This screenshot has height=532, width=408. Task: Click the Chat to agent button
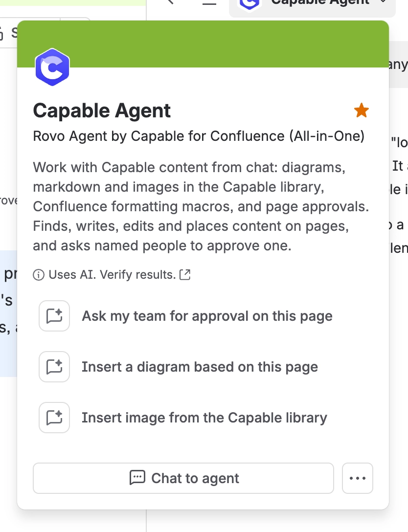tap(183, 478)
